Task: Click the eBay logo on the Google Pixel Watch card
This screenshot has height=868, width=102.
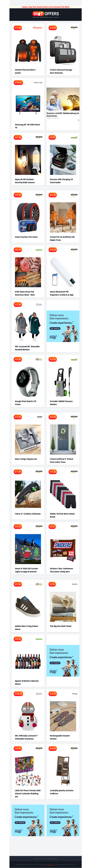Action: 39,360
